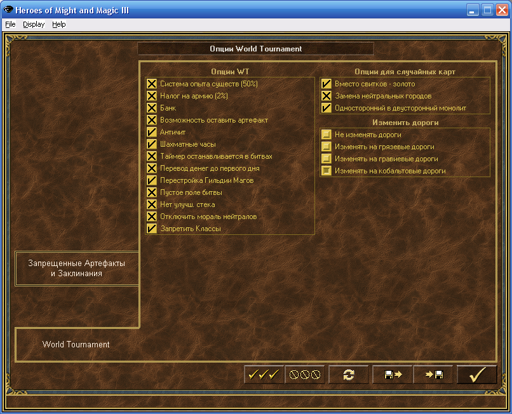
Task: Open the Help menu
Action: click(59, 24)
